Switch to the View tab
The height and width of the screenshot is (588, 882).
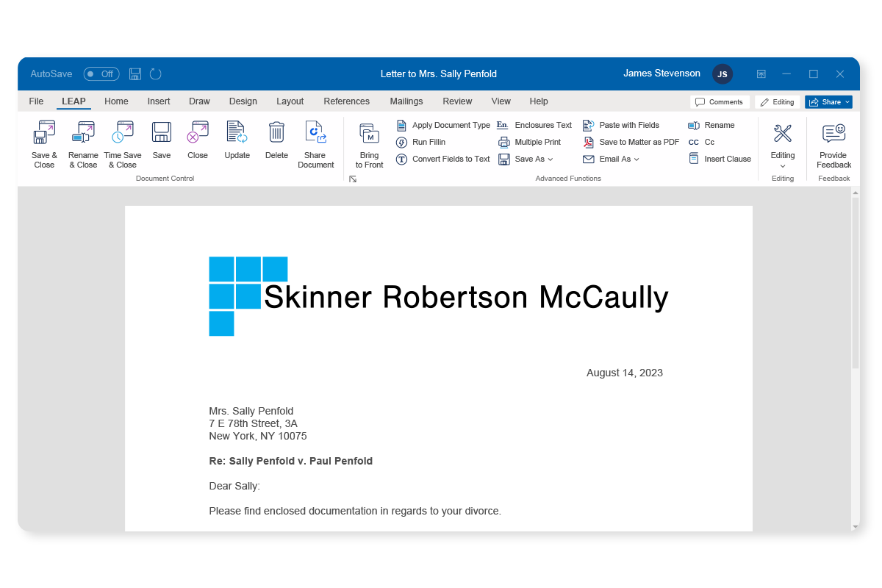(x=501, y=101)
